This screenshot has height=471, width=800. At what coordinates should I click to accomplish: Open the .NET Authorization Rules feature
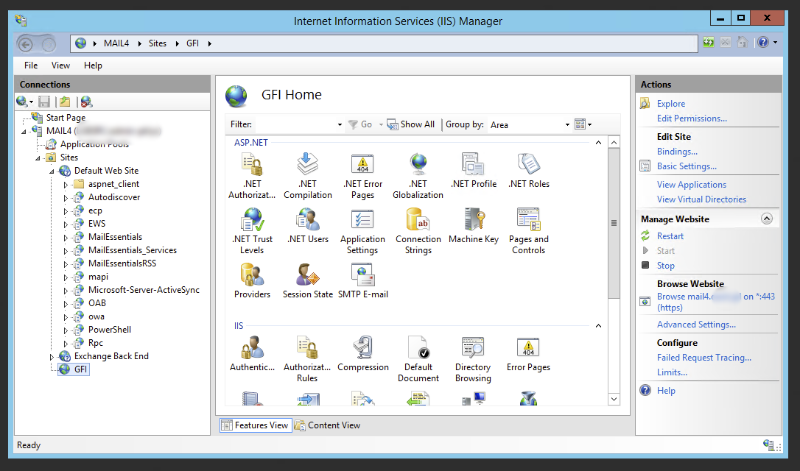click(x=252, y=176)
